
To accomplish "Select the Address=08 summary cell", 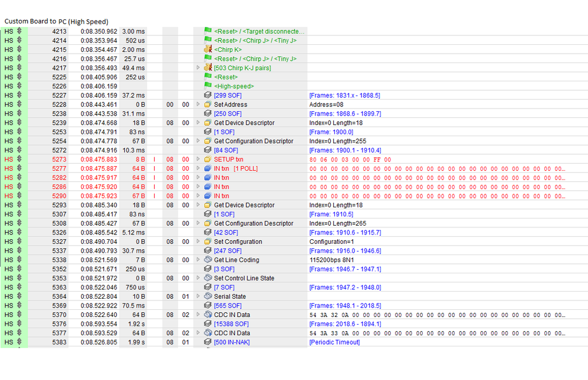I will point(326,104).
